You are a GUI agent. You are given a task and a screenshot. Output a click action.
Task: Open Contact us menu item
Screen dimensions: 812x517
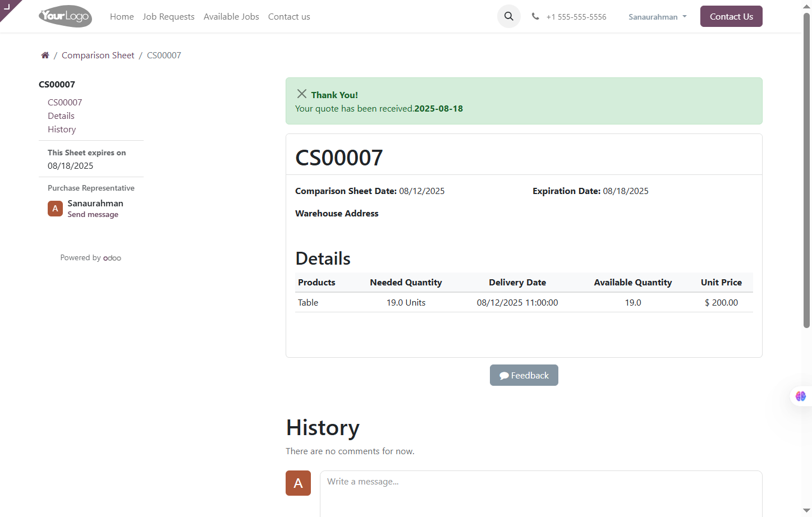pyautogui.click(x=289, y=17)
